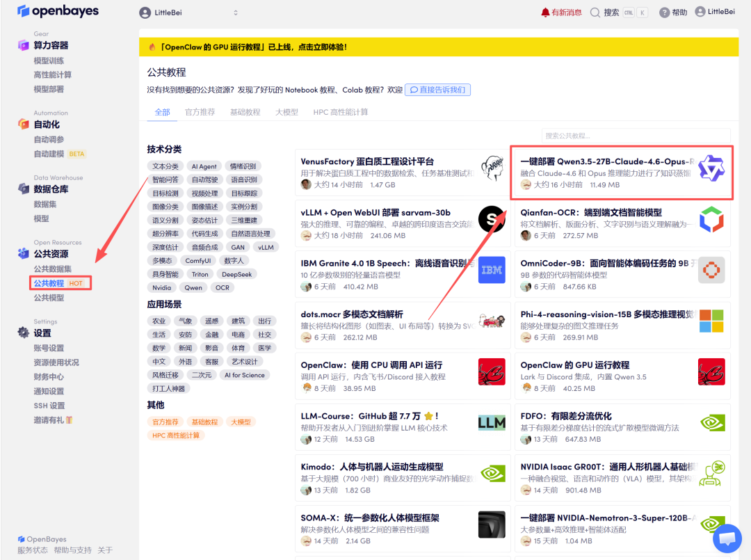Click the 帮助与支持 footer link

click(x=72, y=550)
